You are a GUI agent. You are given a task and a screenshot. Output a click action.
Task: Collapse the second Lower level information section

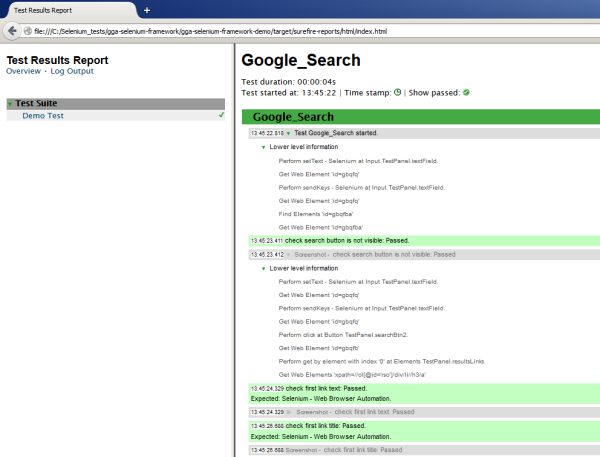(263, 268)
